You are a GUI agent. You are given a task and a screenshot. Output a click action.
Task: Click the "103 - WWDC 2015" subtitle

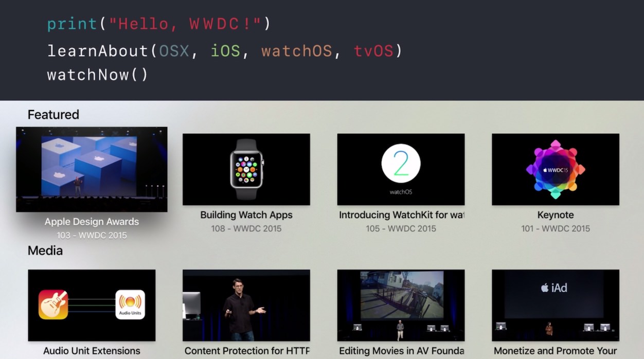point(92,236)
